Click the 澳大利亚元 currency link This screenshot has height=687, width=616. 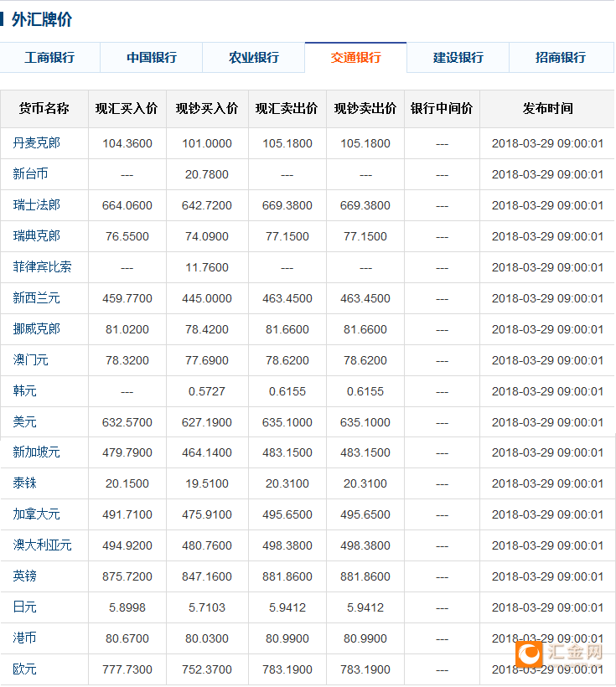42,545
